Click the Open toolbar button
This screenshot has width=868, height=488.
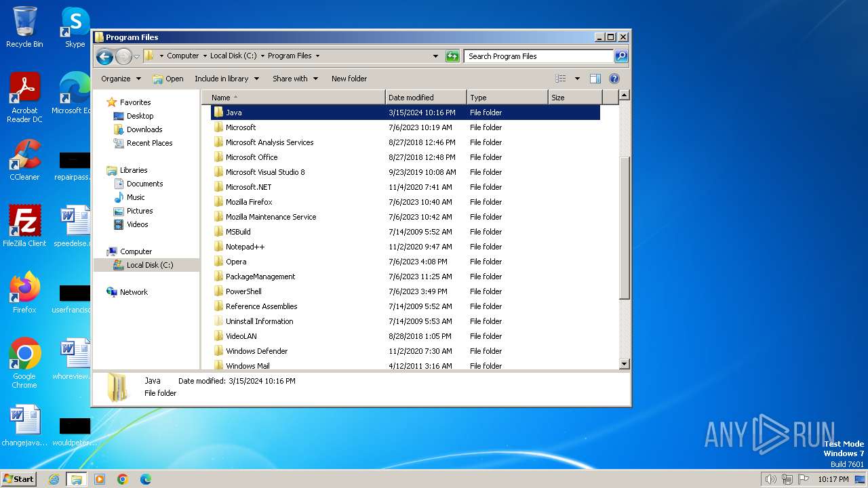click(x=168, y=79)
